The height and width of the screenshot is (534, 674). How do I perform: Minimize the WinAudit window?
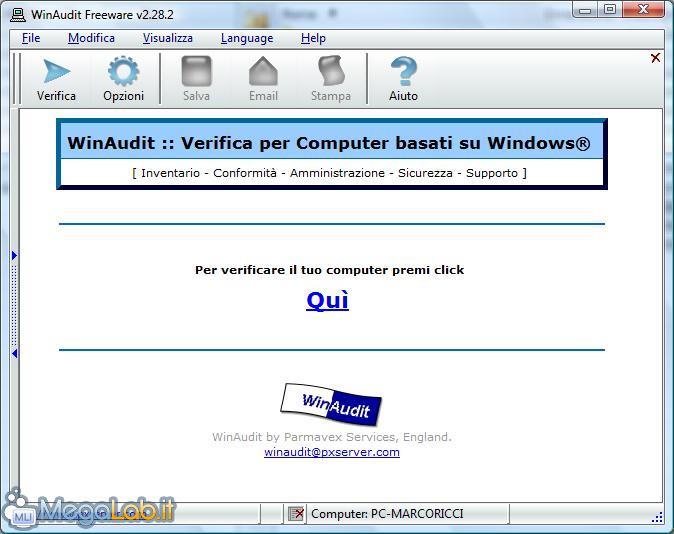(x=585, y=10)
